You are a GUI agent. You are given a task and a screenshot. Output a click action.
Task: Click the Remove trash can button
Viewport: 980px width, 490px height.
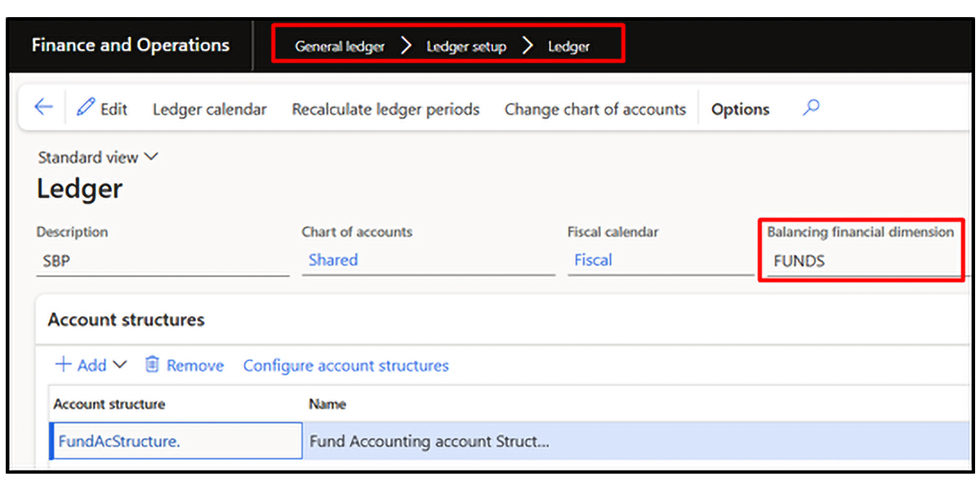pyautogui.click(x=184, y=365)
